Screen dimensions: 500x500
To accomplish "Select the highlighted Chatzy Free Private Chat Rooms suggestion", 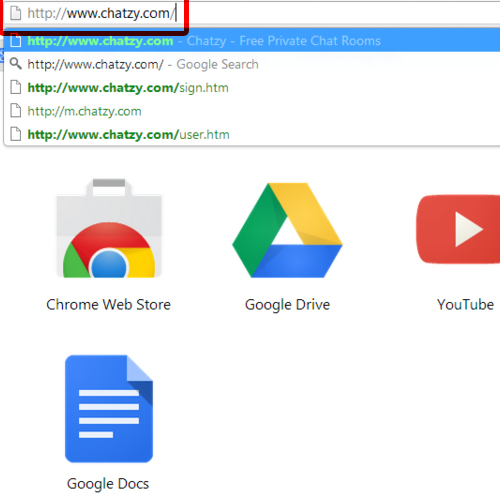I will pos(252,41).
